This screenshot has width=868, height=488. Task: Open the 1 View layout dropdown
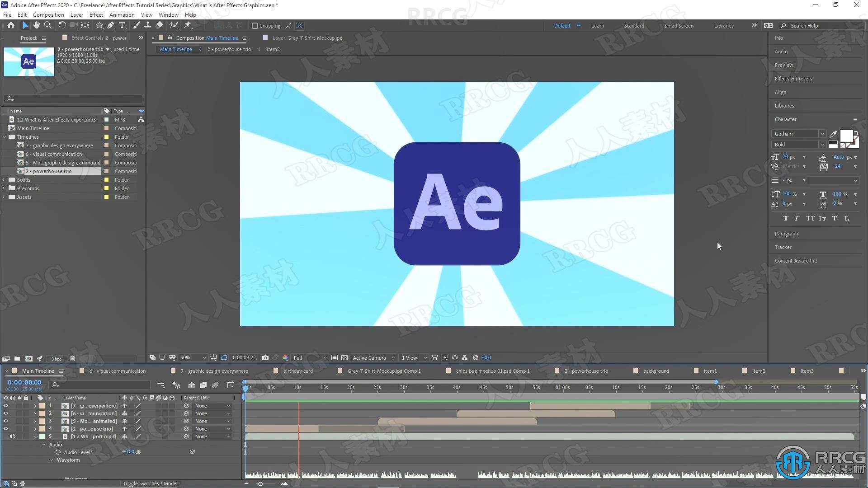tap(414, 357)
